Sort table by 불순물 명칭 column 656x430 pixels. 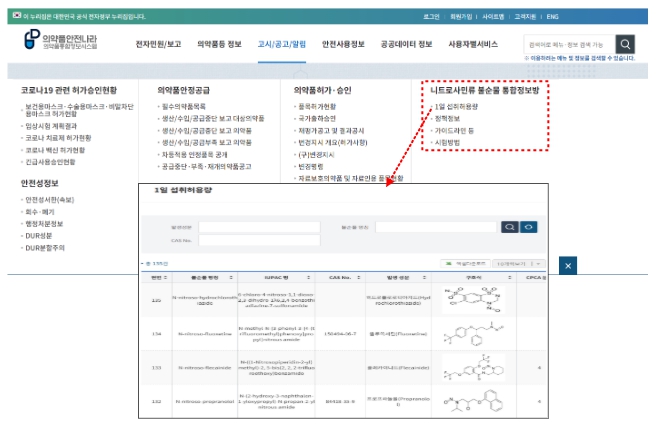pos(204,276)
